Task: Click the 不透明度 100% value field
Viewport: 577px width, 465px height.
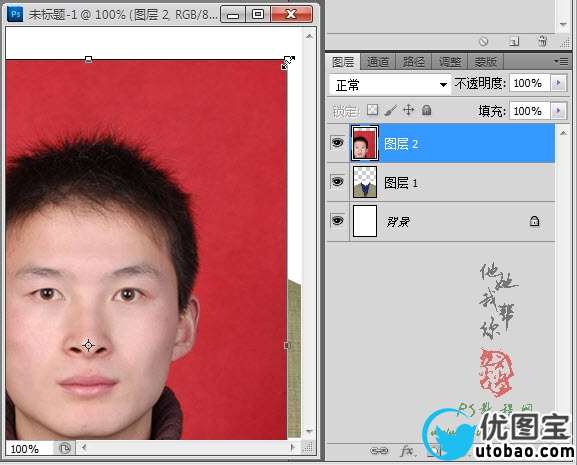Action: (x=530, y=83)
